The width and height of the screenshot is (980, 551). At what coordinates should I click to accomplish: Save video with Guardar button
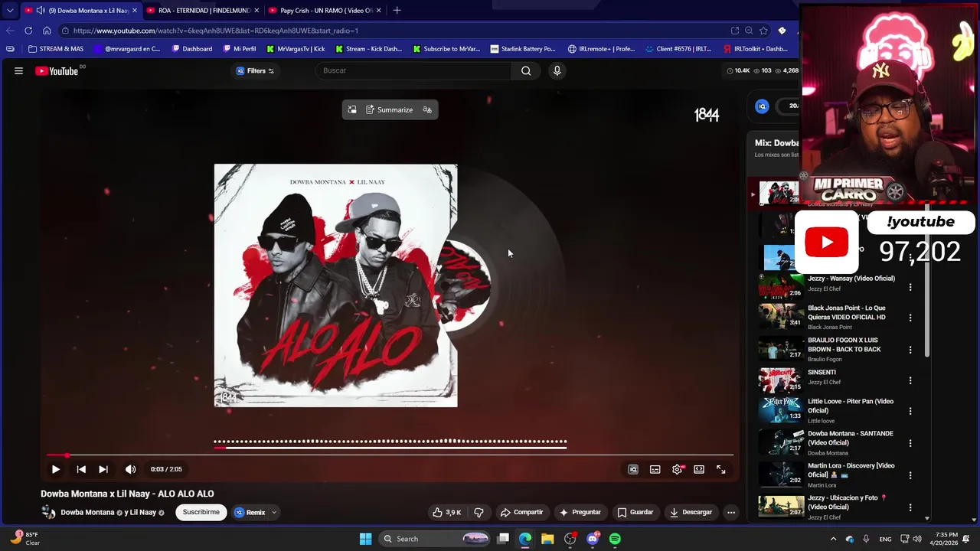[635, 512]
